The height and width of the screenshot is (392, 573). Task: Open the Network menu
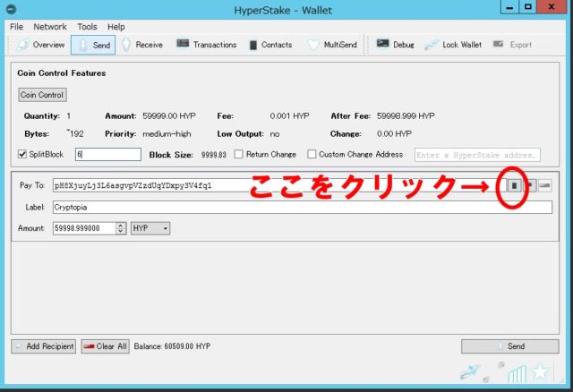tap(50, 27)
